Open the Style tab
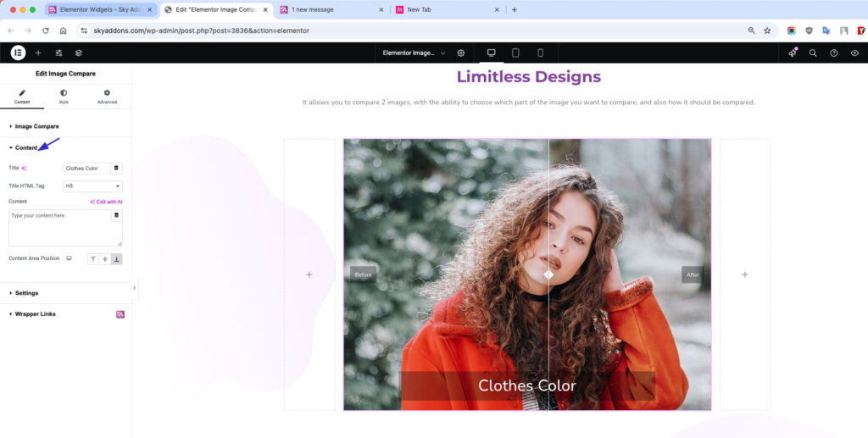 click(x=64, y=97)
